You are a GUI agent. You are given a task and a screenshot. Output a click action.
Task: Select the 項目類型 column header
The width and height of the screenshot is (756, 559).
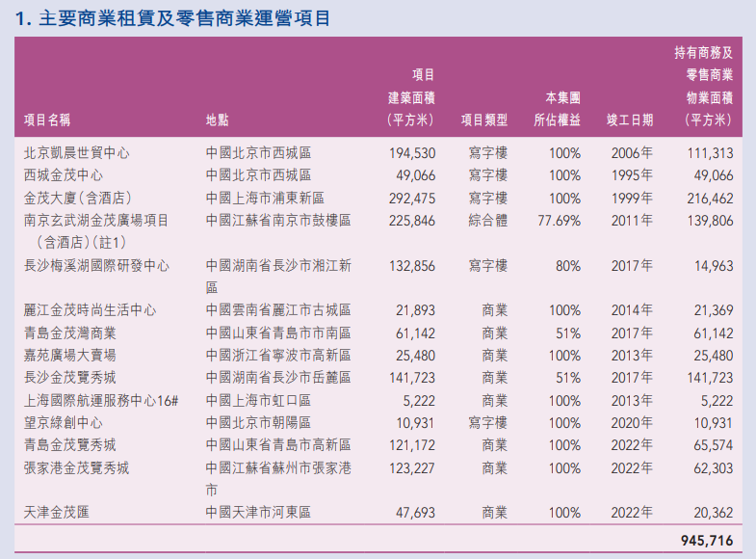pos(483,120)
